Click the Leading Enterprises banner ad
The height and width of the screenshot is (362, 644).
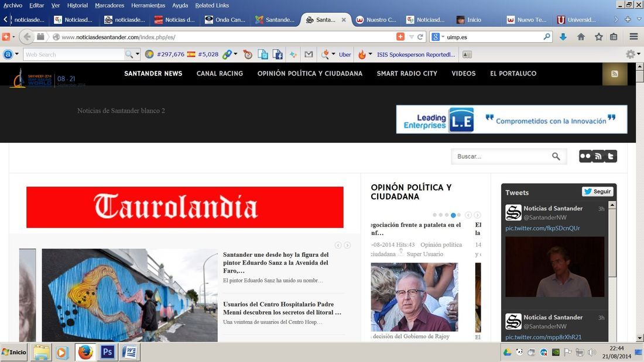511,119
